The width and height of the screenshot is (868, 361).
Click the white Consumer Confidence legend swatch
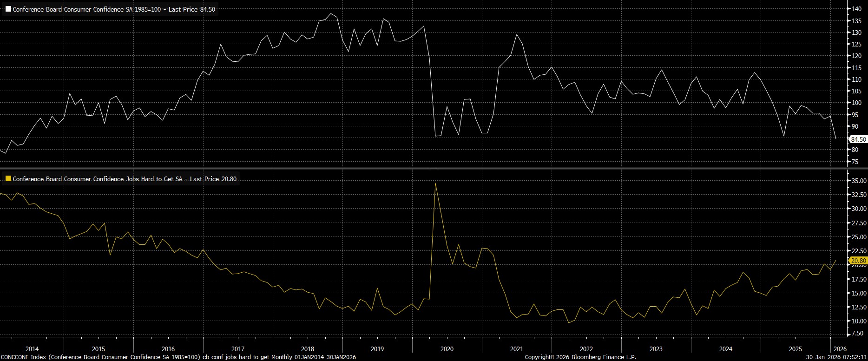click(8, 9)
